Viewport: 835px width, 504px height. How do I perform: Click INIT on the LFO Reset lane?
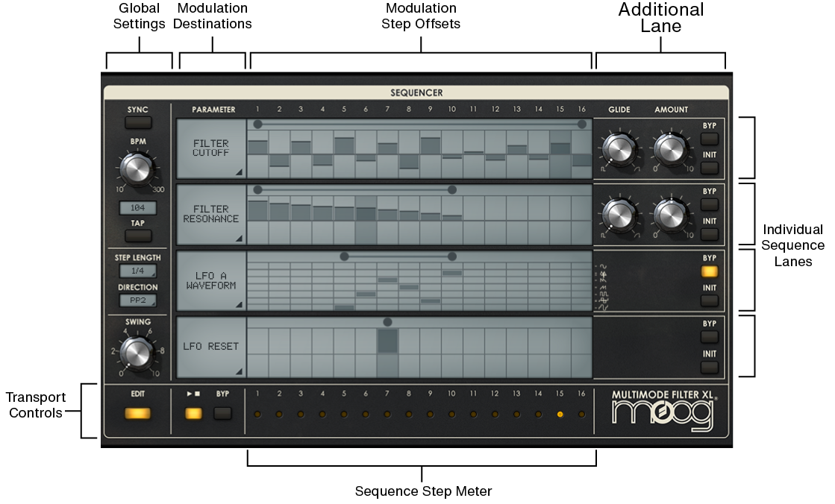coord(710,368)
